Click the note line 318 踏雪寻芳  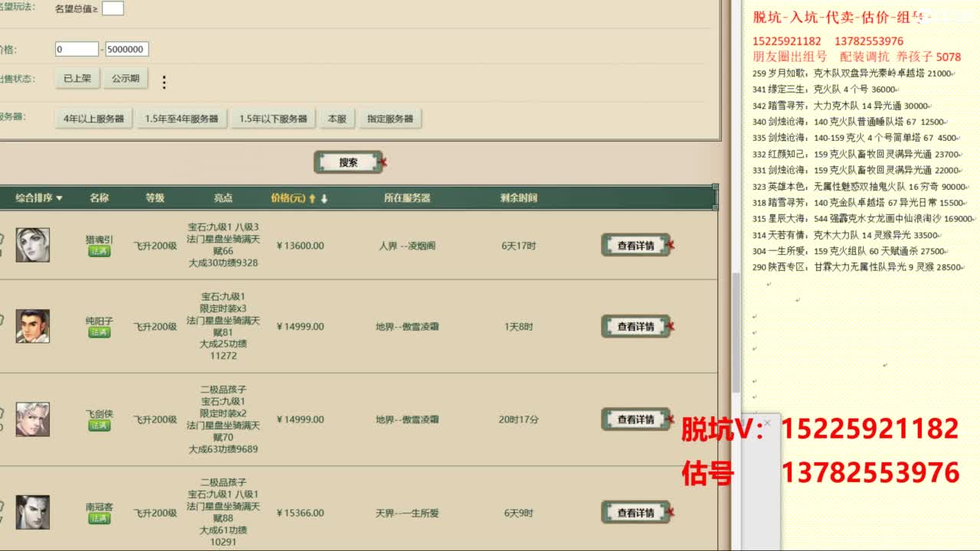pos(860,202)
